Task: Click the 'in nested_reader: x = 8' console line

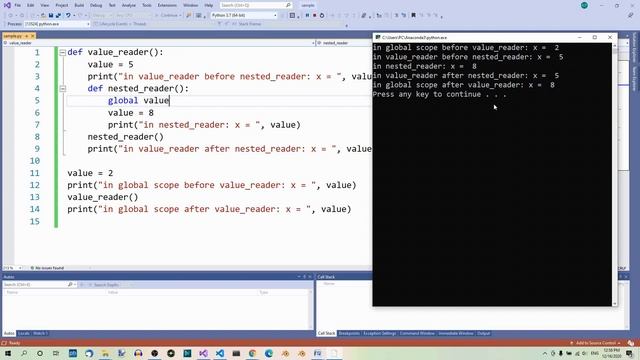Action: pos(424,66)
